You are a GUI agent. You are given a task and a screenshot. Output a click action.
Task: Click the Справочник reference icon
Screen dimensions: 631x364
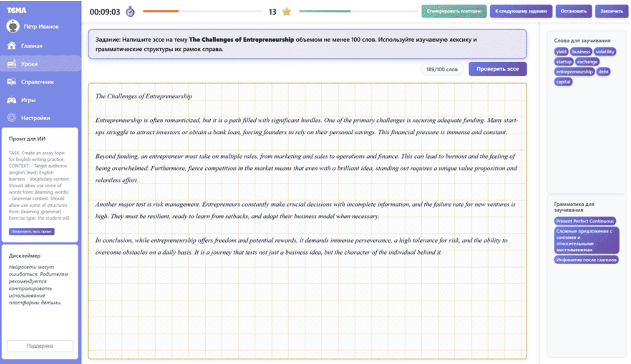click(12, 82)
